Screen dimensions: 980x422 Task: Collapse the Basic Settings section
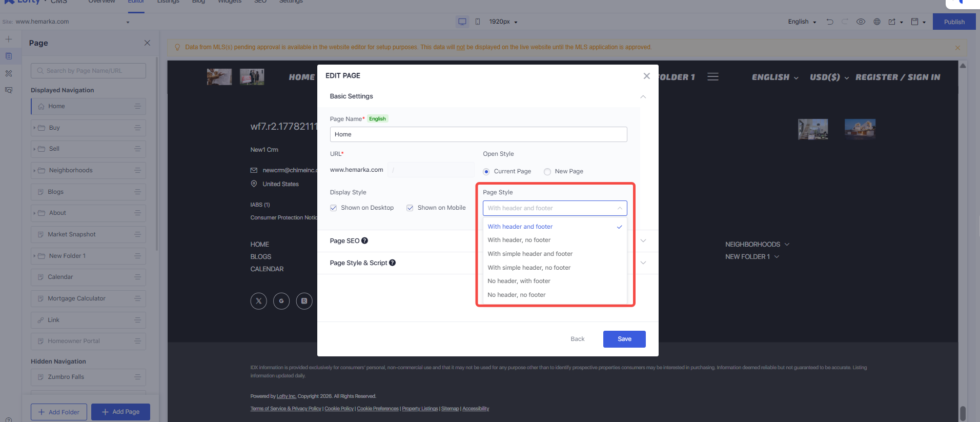click(643, 96)
